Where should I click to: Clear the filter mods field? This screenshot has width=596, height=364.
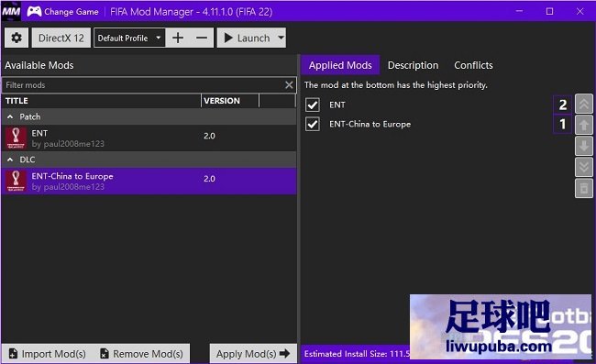(x=289, y=84)
